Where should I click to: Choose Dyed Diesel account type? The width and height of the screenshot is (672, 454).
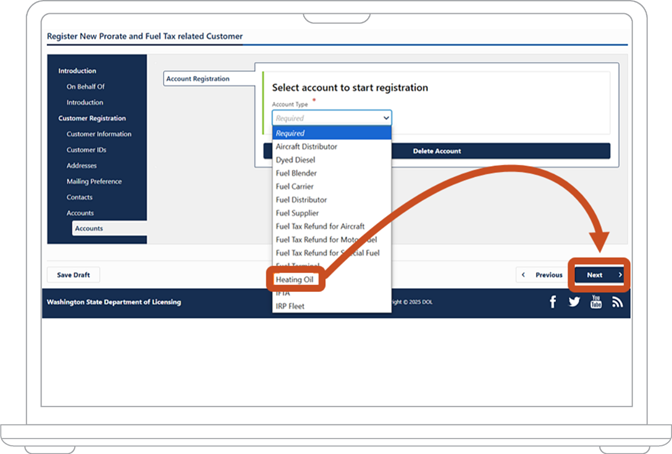click(x=332, y=159)
